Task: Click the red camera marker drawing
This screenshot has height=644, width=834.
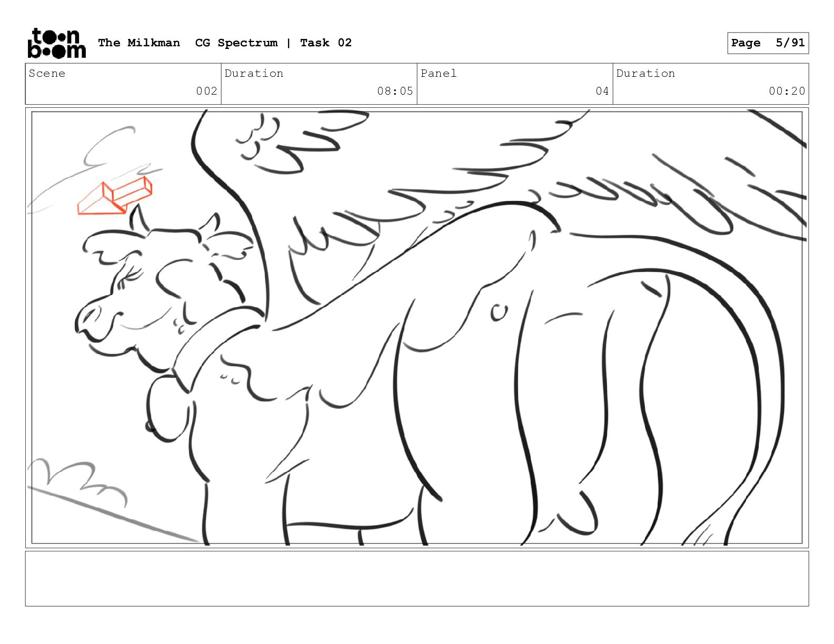Action: [115, 196]
